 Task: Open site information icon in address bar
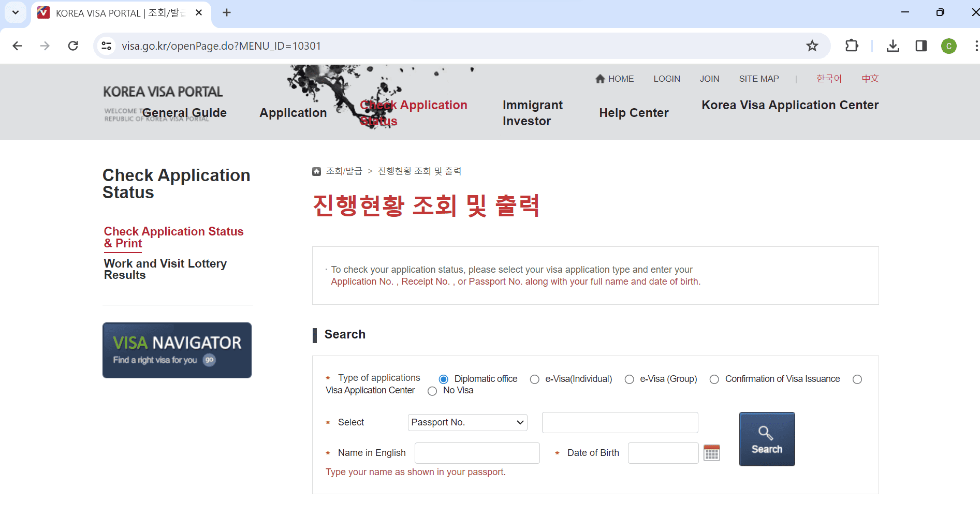point(107,46)
